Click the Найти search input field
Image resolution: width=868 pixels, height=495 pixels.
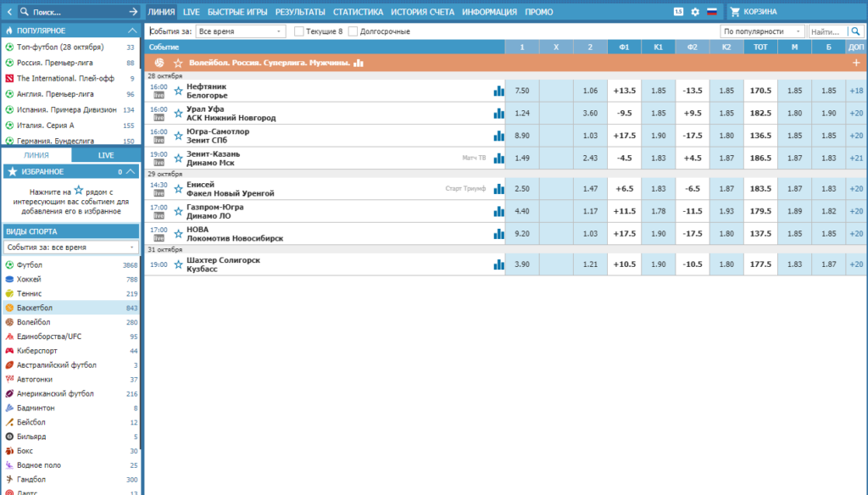[x=828, y=31]
